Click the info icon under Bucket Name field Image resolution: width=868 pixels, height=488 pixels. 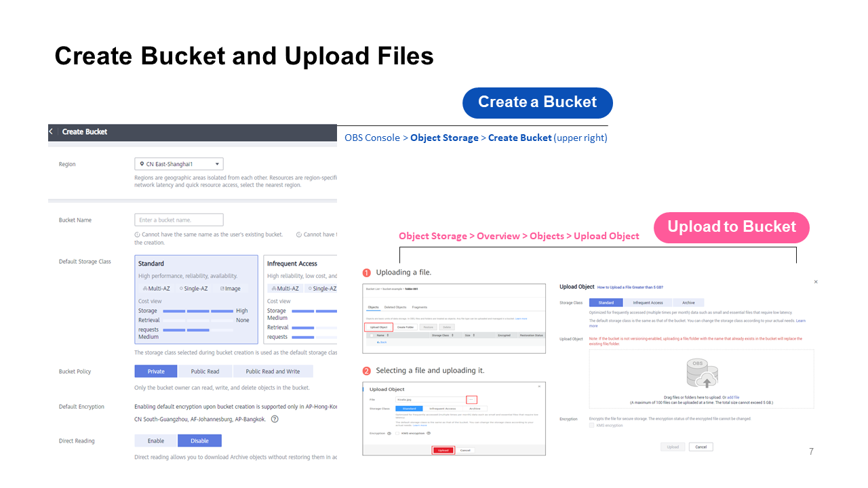(x=137, y=235)
